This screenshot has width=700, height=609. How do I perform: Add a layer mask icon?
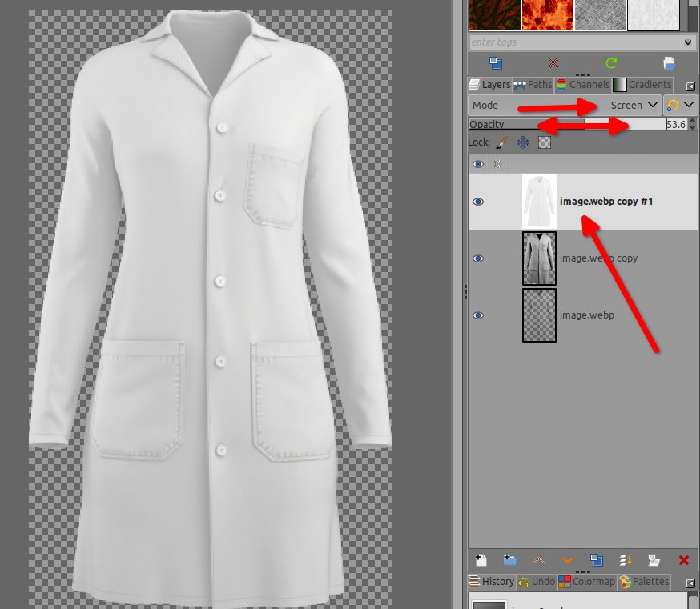click(654, 560)
